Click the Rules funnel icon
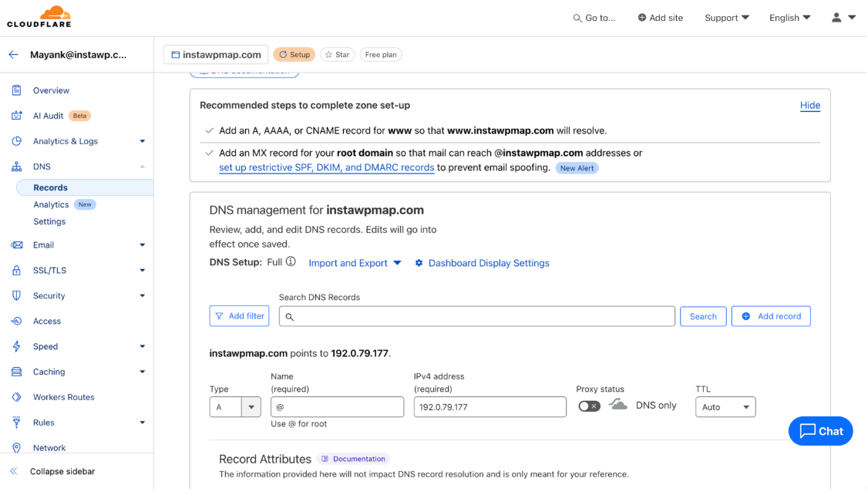The image size is (868, 495). (x=17, y=423)
